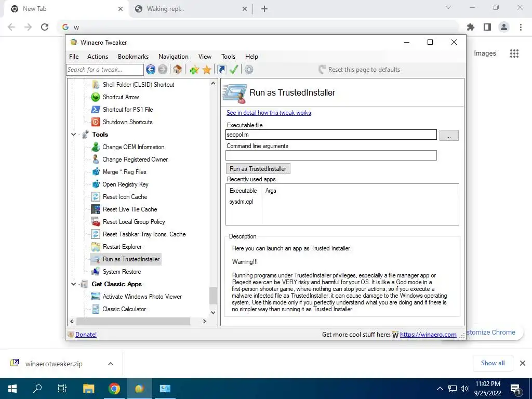Open winaerotweaker.zip download options chevron

pos(111,364)
